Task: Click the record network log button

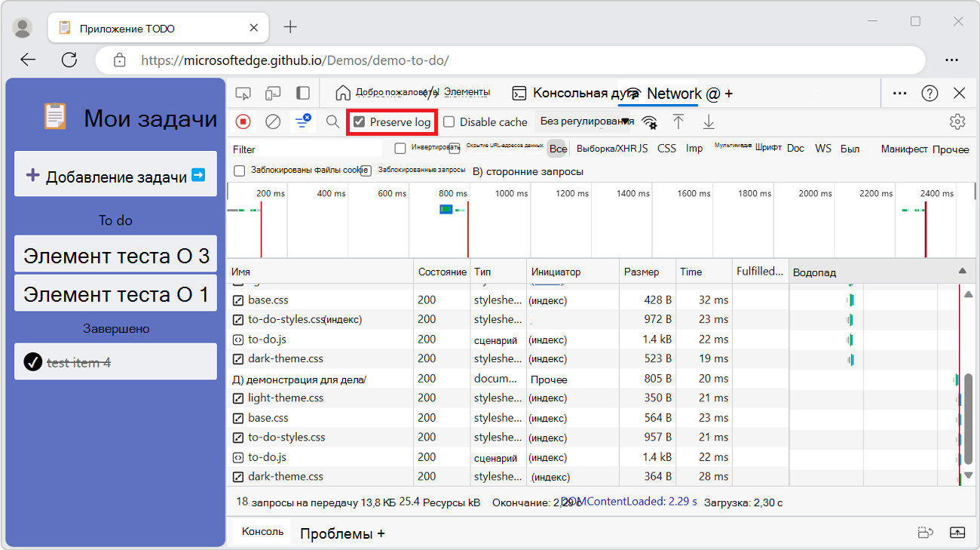Action: coord(243,121)
